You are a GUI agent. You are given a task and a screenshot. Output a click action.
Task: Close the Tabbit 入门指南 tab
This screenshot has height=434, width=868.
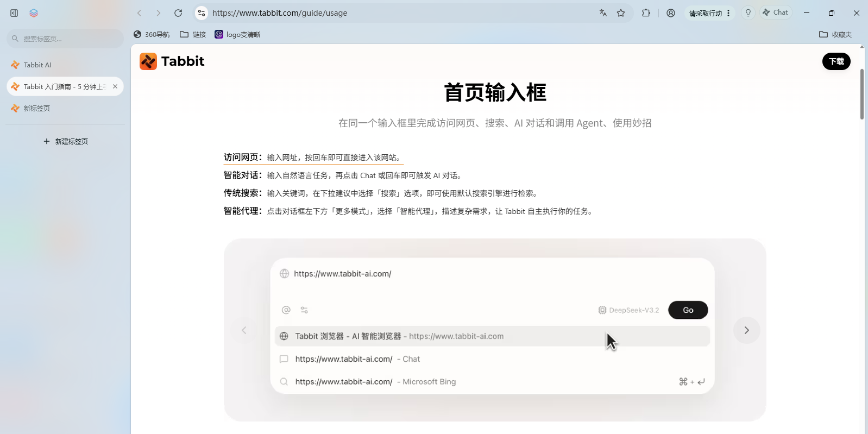pyautogui.click(x=115, y=86)
